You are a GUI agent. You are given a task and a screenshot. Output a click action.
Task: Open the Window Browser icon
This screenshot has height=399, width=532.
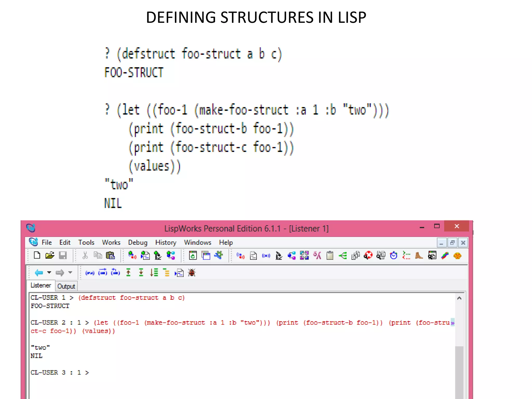click(432, 256)
